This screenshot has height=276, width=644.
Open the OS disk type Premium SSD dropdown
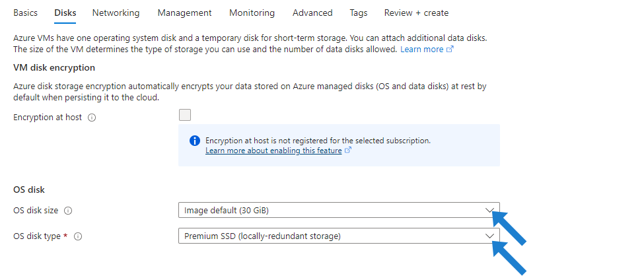coord(339,236)
